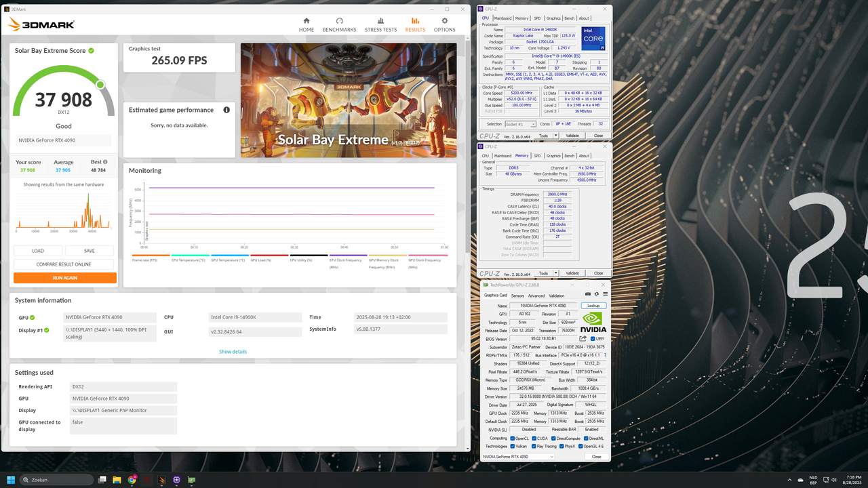Toggle the OpenCL checkbox in GPU-Z

[512, 438]
